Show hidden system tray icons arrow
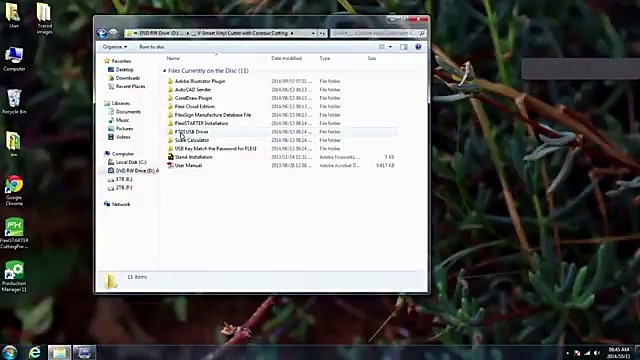 pyautogui.click(x=568, y=353)
